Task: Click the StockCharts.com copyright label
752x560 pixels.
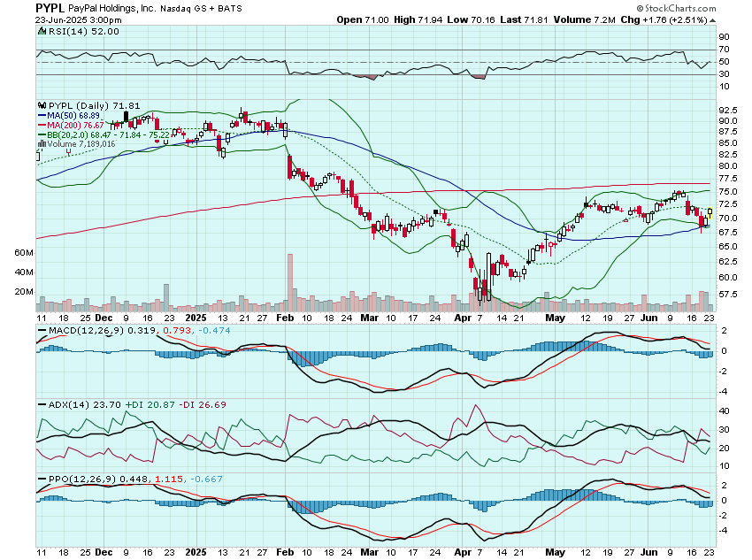Action: (676, 8)
